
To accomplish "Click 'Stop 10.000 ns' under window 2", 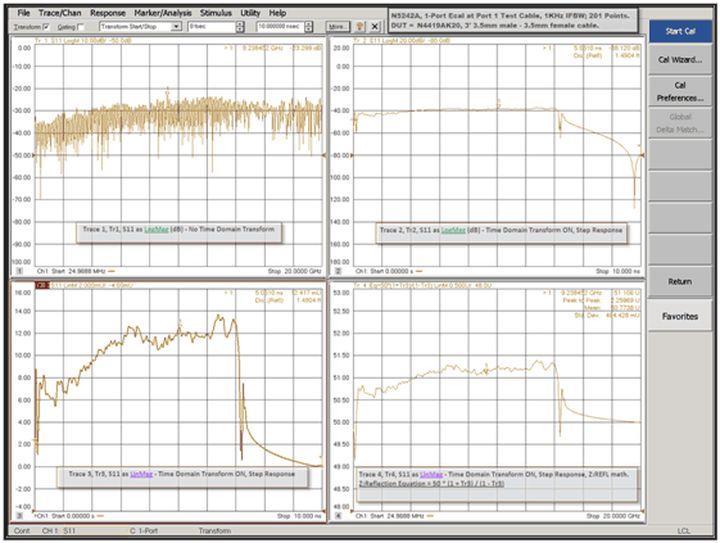I will 618,271.
